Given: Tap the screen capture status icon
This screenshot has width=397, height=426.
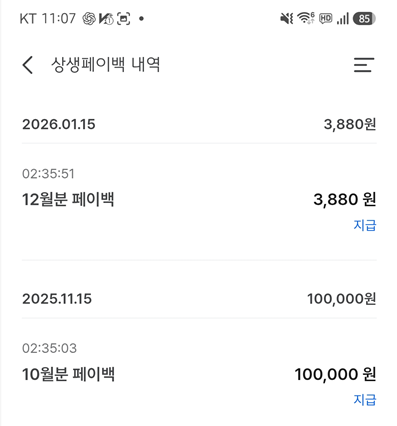Looking at the screenshot, I should click(x=123, y=19).
